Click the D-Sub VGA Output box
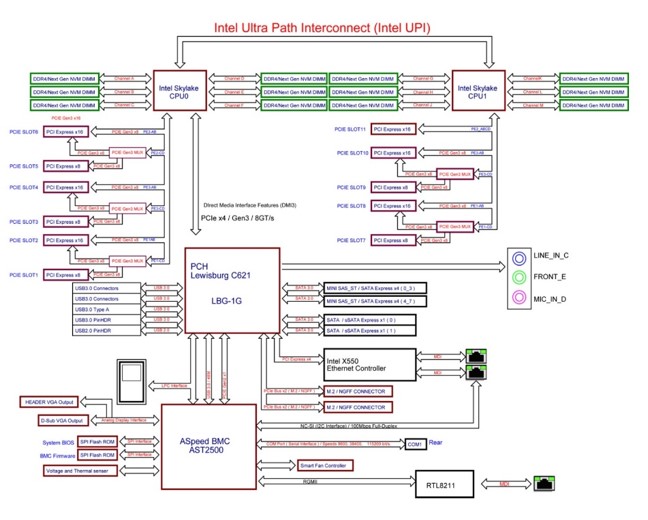This screenshot has height=520, width=648. [62, 420]
